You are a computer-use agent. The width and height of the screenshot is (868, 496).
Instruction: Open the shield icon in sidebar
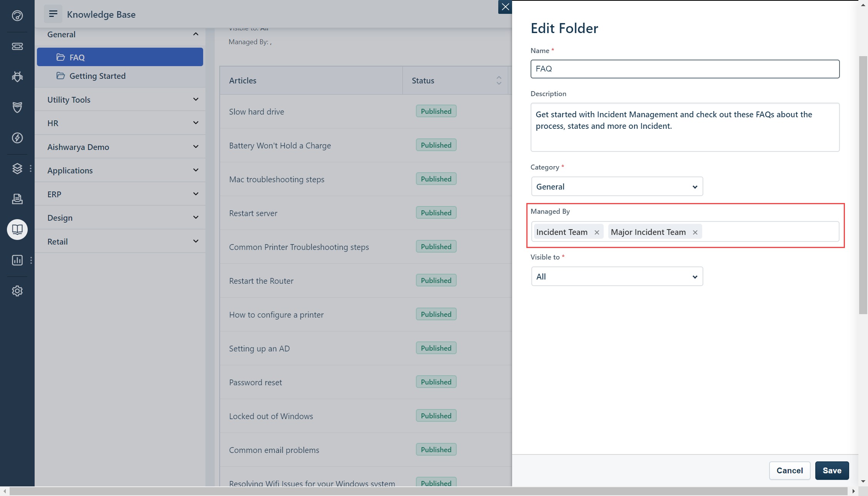point(17,107)
